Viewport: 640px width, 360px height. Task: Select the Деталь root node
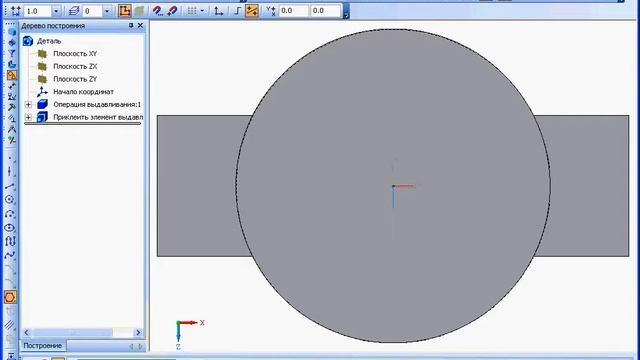pos(49,41)
